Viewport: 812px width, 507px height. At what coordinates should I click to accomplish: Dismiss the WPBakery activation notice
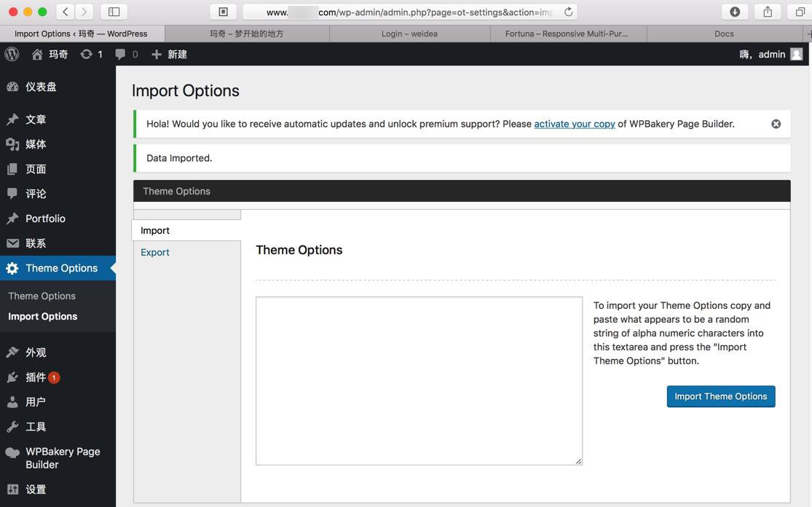pyautogui.click(x=776, y=125)
